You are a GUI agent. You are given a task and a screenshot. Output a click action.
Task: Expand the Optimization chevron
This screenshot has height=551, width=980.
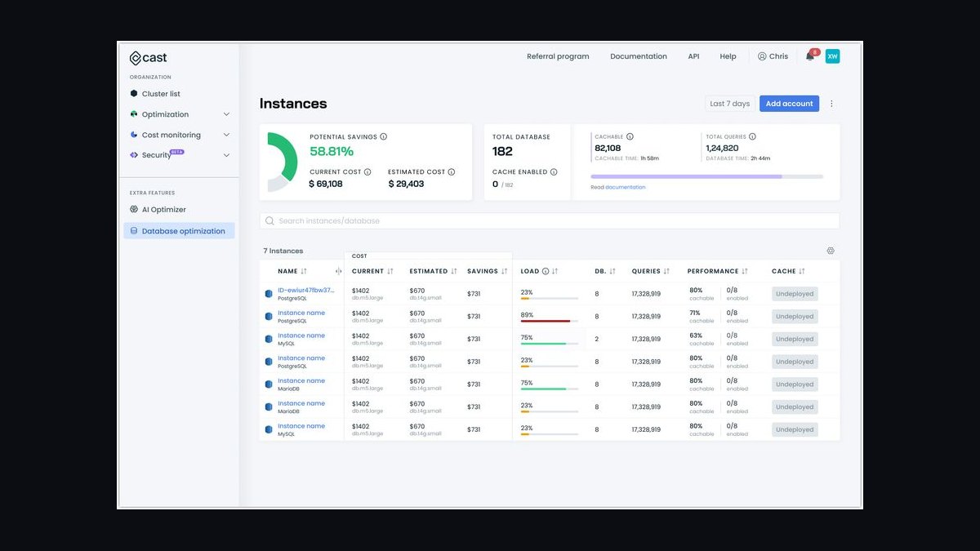tap(226, 114)
